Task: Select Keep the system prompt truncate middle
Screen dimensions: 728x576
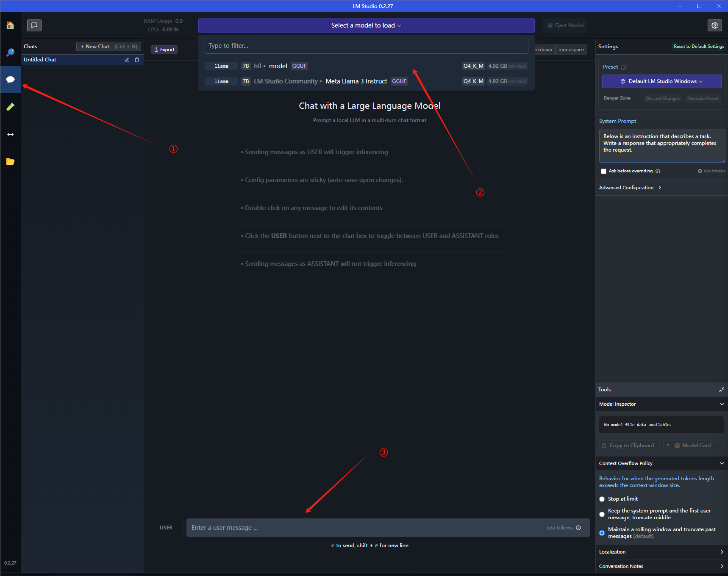Action: click(602, 514)
